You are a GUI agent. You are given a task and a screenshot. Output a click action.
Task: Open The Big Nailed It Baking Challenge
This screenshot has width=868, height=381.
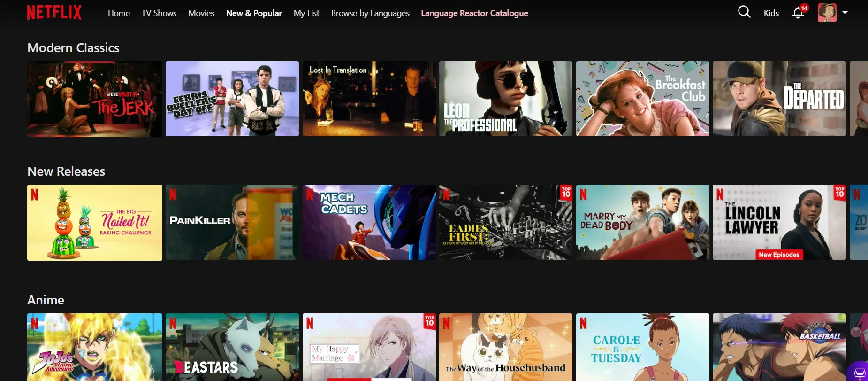95,223
